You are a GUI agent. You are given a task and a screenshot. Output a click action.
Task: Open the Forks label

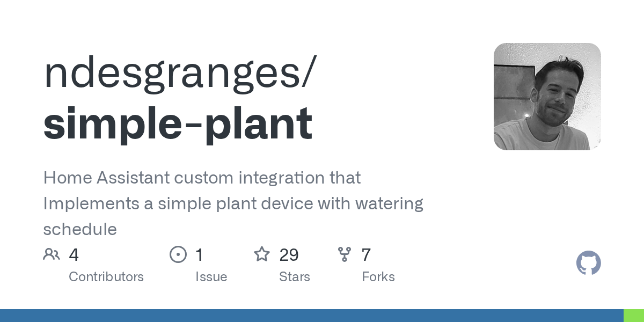click(378, 277)
